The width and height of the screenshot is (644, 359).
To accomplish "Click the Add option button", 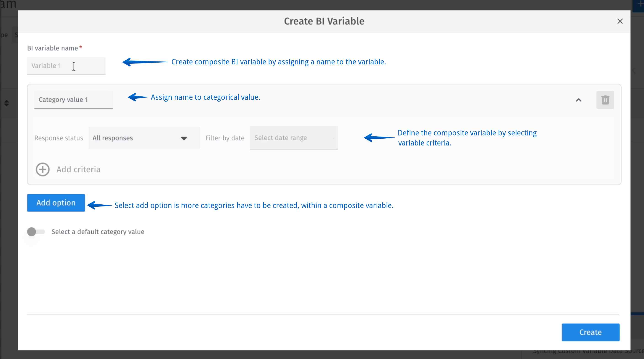I will pos(56,203).
